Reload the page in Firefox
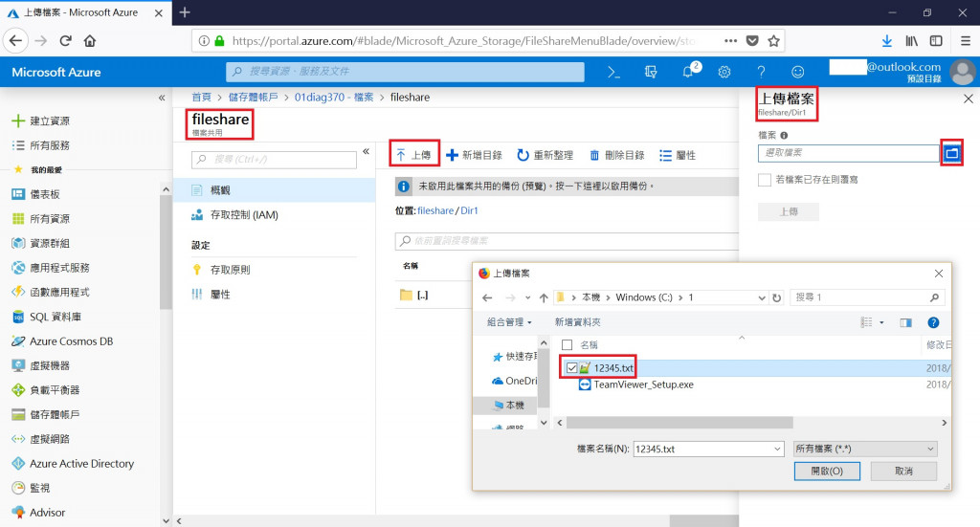Screen dimensions: 980x527 tap(66, 41)
